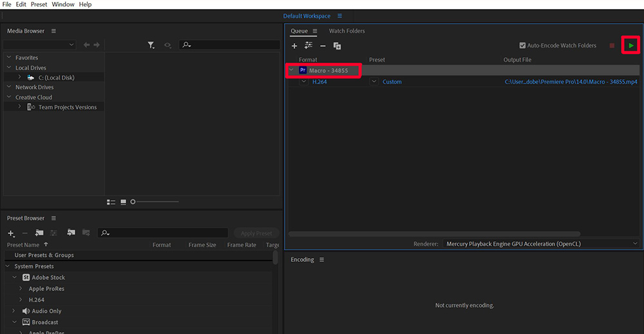Start the encoding queue with the green play button
The width and height of the screenshot is (644, 334).
click(631, 46)
